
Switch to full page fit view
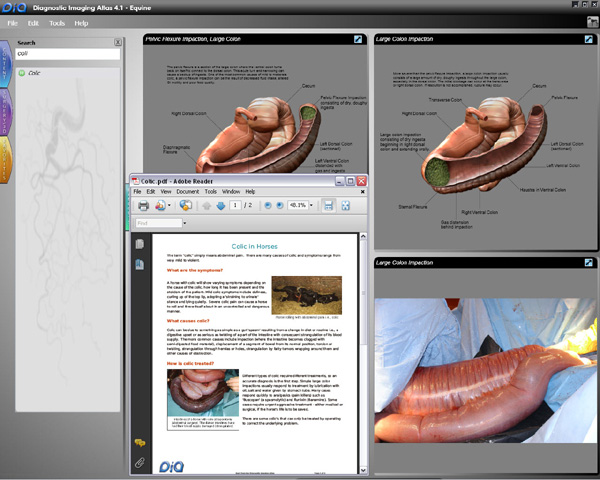pyautogui.click(x=346, y=206)
